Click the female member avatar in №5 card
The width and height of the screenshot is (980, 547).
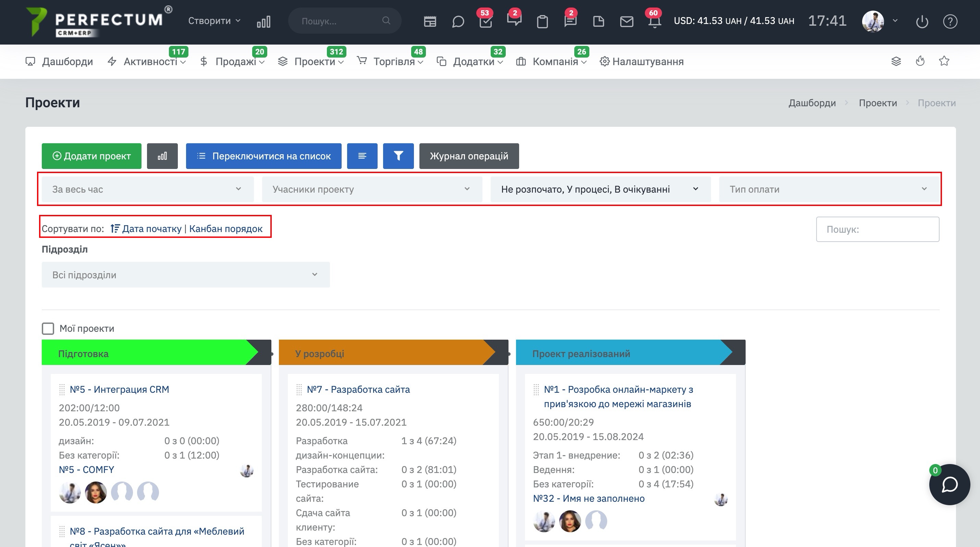pos(96,493)
